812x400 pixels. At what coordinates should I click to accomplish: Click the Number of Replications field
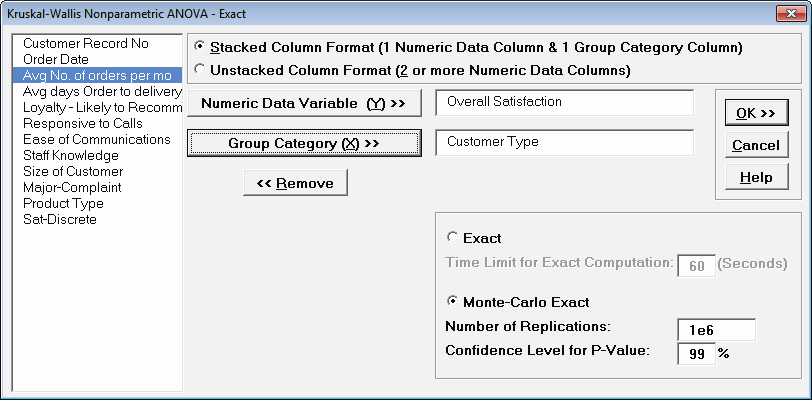(x=715, y=329)
